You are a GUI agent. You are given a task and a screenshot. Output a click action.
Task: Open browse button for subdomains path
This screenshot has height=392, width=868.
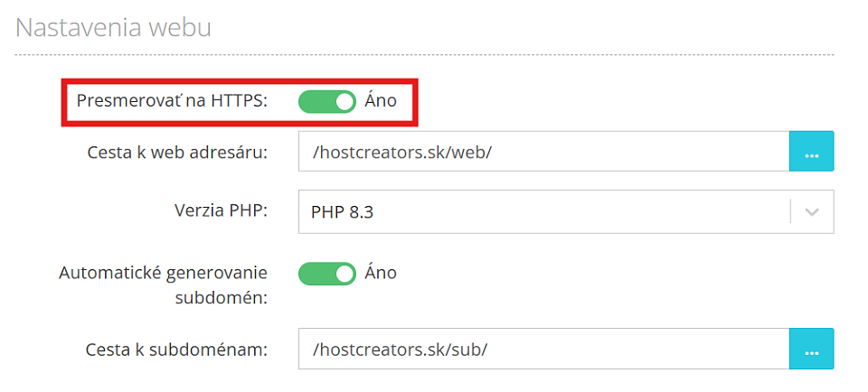pyautogui.click(x=811, y=349)
